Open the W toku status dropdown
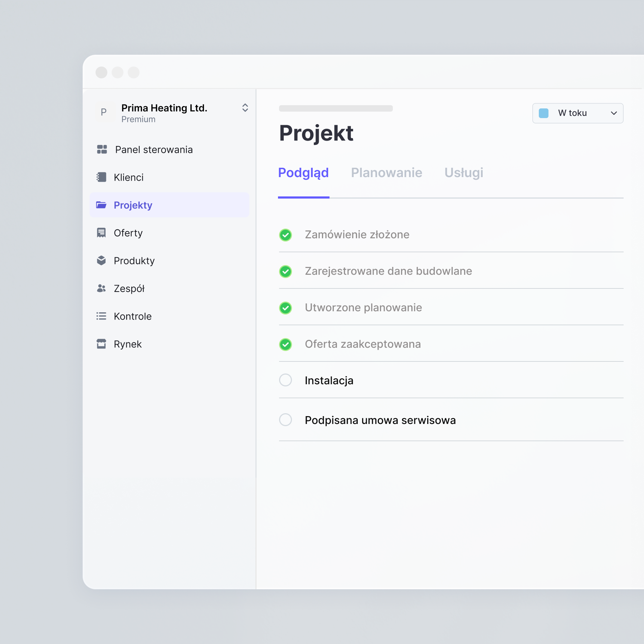 (578, 113)
